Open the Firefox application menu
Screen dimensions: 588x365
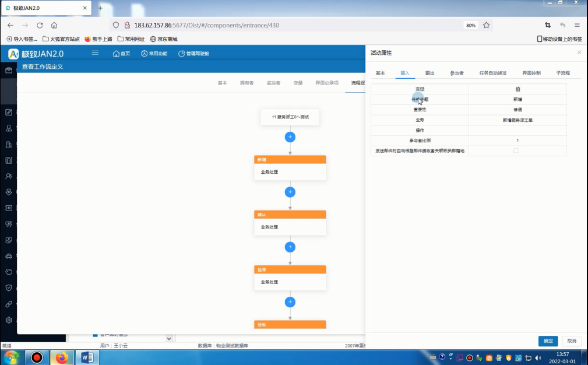(577, 25)
